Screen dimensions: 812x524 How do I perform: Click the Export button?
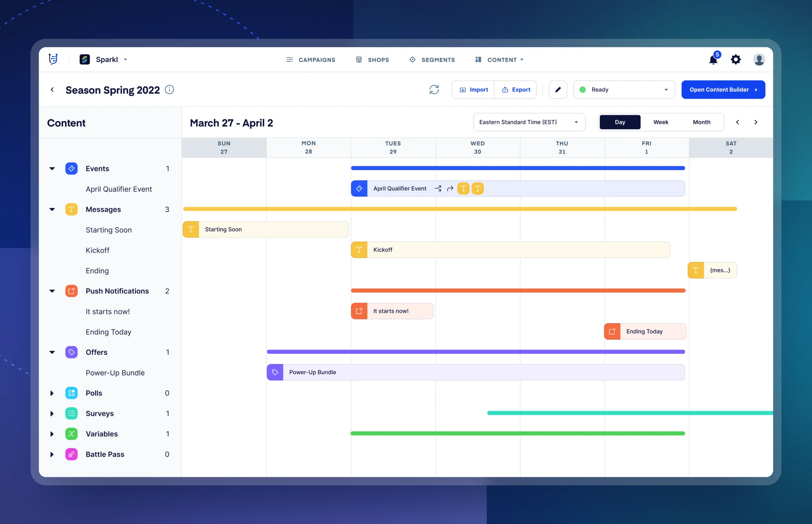pos(516,90)
